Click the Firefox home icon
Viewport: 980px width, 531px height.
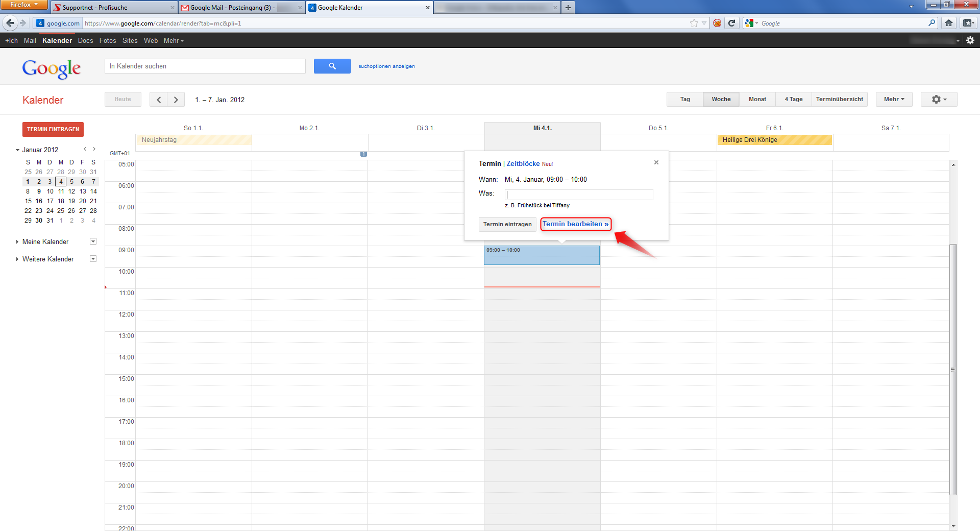(x=949, y=23)
